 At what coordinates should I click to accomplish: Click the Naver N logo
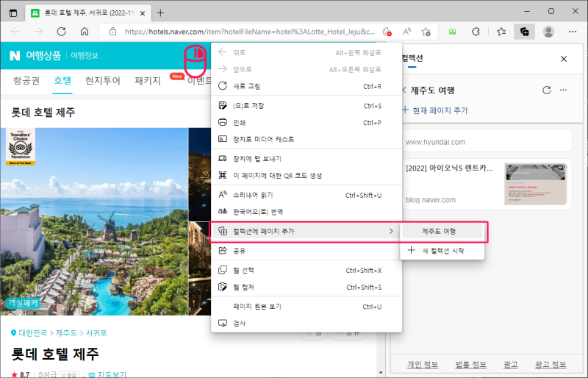click(15, 56)
